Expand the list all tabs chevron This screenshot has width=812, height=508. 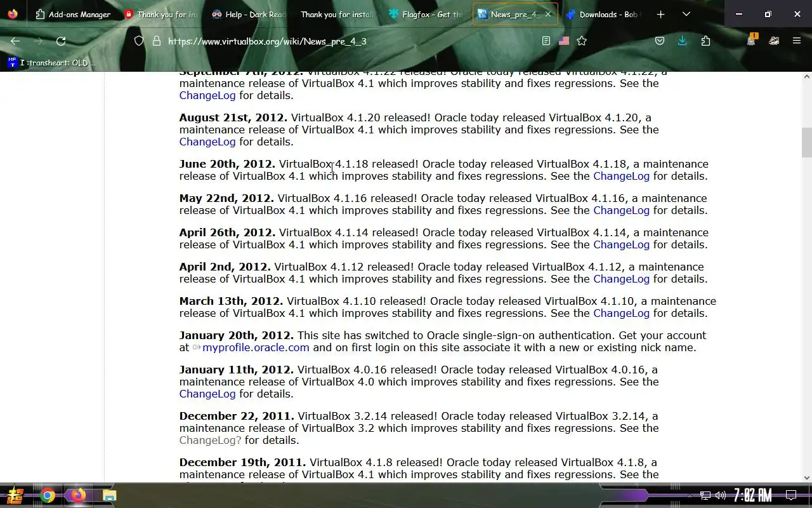coord(686,14)
